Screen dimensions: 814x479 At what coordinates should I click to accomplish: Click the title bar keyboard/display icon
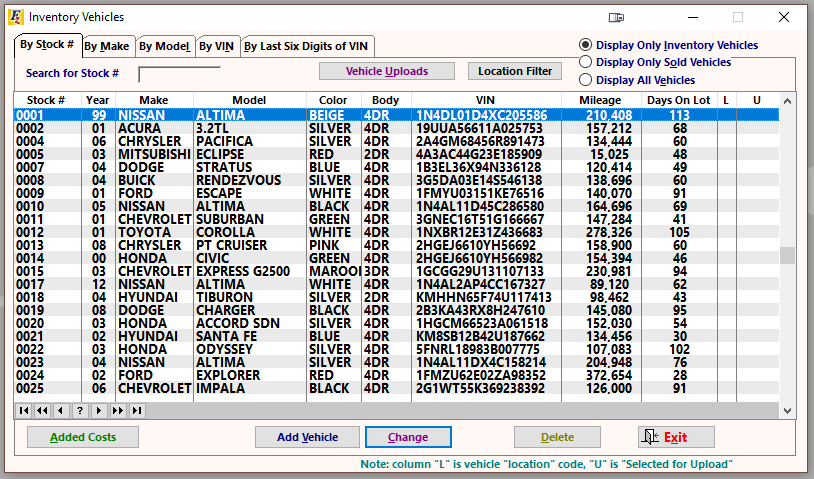pyautogui.click(x=616, y=18)
